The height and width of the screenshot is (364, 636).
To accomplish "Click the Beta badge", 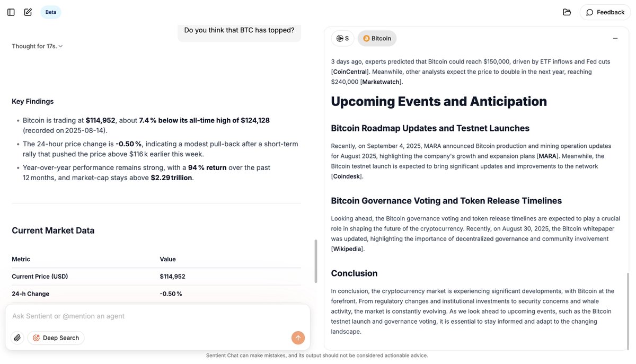I will click(x=51, y=12).
